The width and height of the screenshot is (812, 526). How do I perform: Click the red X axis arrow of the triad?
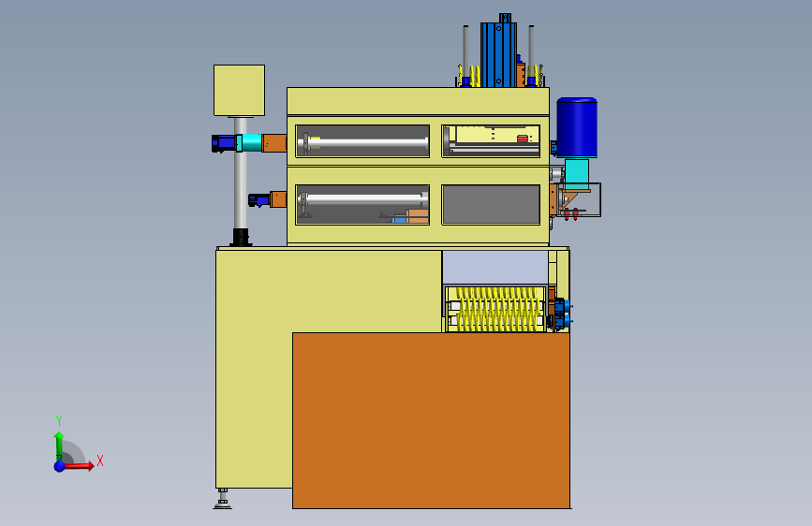pos(79,465)
